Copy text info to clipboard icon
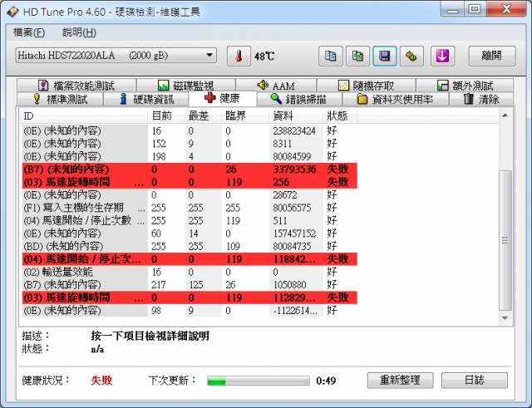The width and height of the screenshot is (532, 408). point(330,56)
